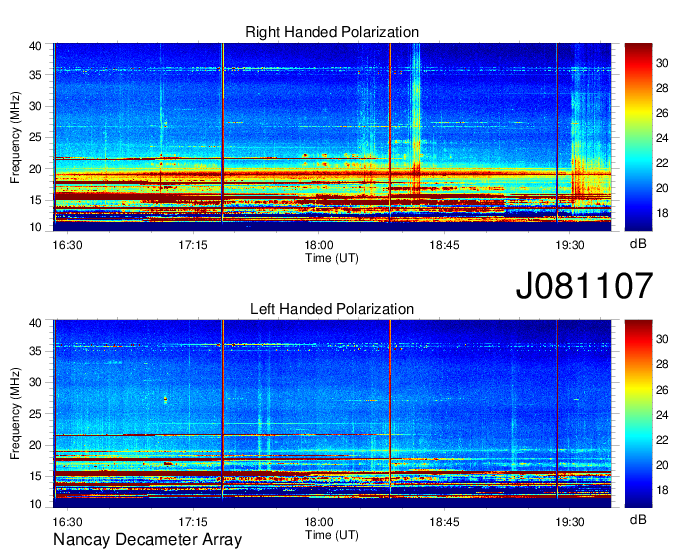Viewport: 680px width, 552px height.
Task: Click the 22 dB value on Left Handed colorbar
Action: [x=662, y=440]
